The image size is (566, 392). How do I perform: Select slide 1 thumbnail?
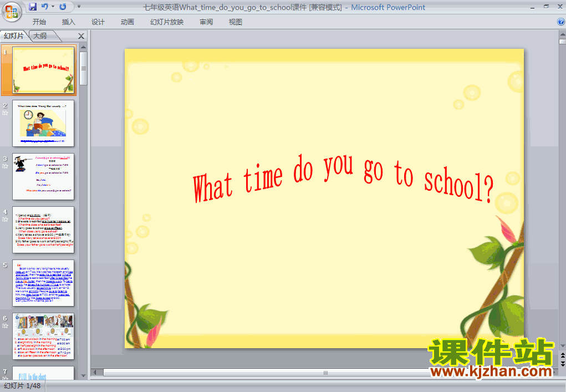coord(43,70)
